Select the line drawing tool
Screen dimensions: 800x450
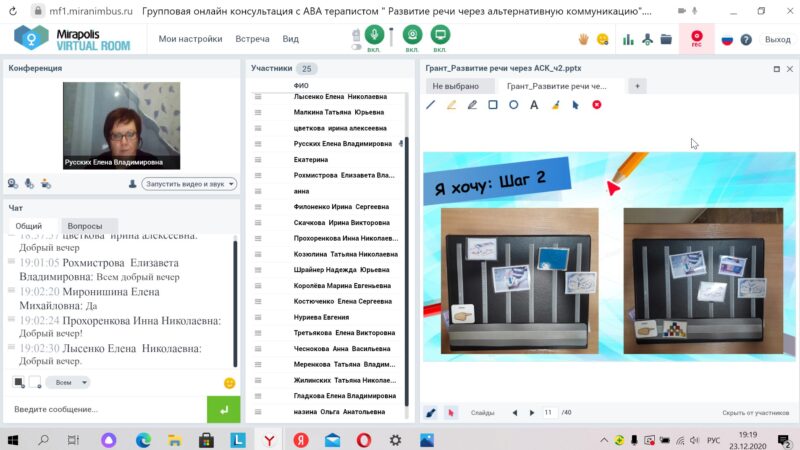coord(431,105)
